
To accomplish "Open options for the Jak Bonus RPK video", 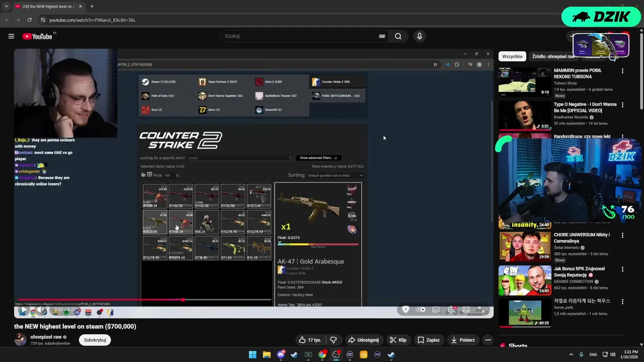I will (622, 269).
